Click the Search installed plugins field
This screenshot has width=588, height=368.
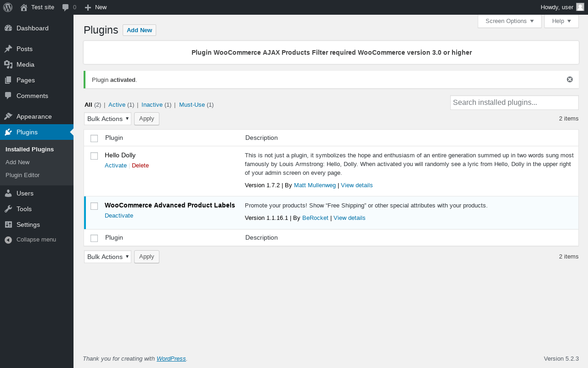pyautogui.click(x=514, y=103)
